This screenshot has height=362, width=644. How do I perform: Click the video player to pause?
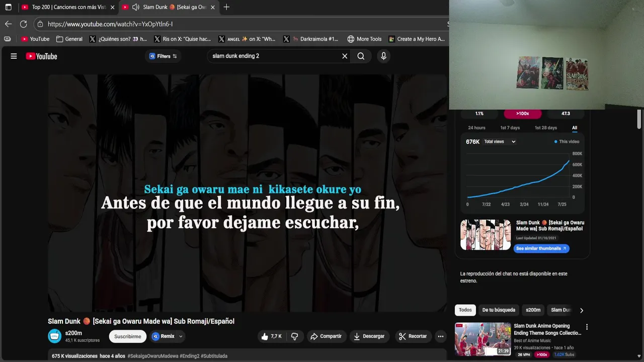[247, 193]
